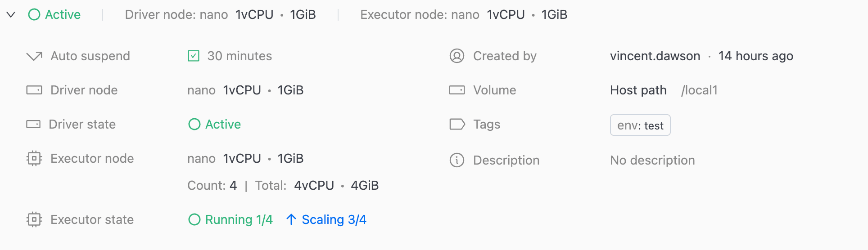The height and width of the screenshot is (250, 868).
Task: Click the No description text
Action: point(652,161)
